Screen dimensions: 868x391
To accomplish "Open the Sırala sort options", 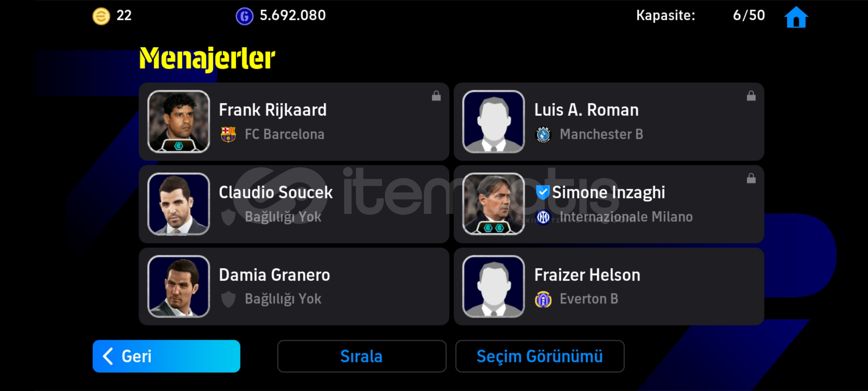I will coord(362,356).
